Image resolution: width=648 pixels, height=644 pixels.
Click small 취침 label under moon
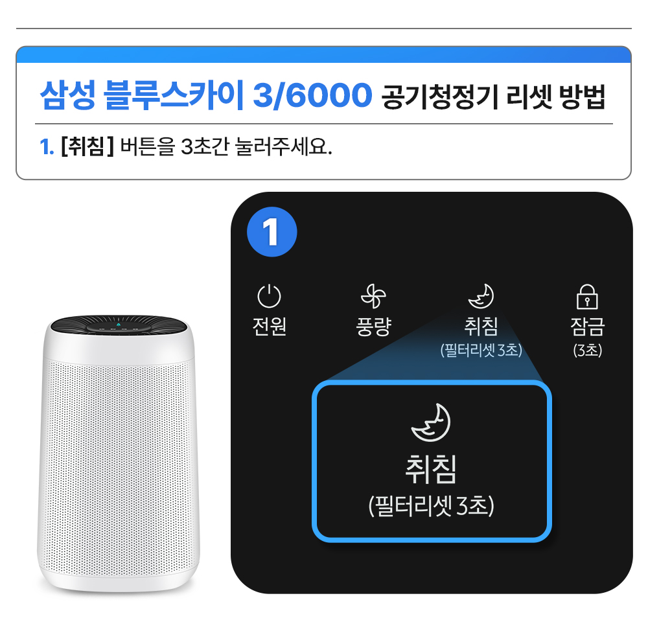pyautogui.click(x=481, y=327)
